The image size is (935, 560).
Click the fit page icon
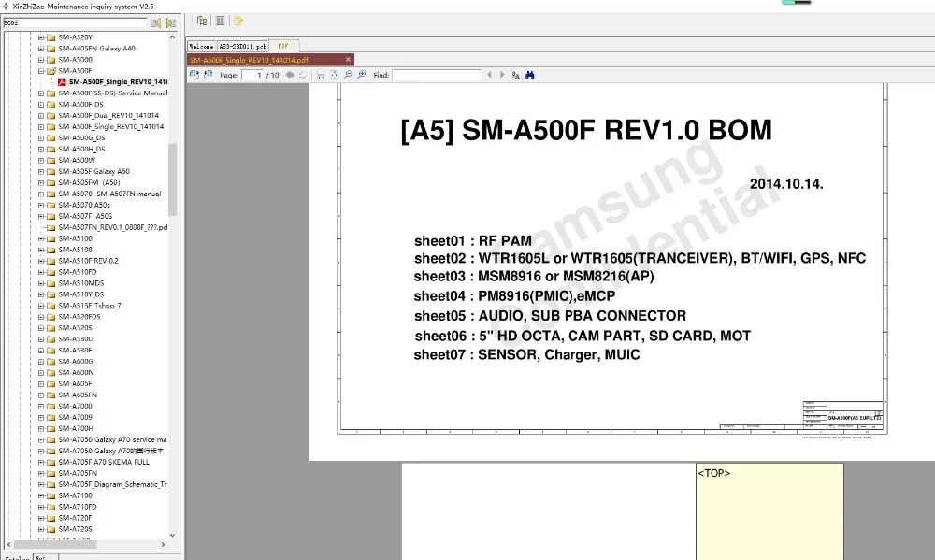click(335, 75)
